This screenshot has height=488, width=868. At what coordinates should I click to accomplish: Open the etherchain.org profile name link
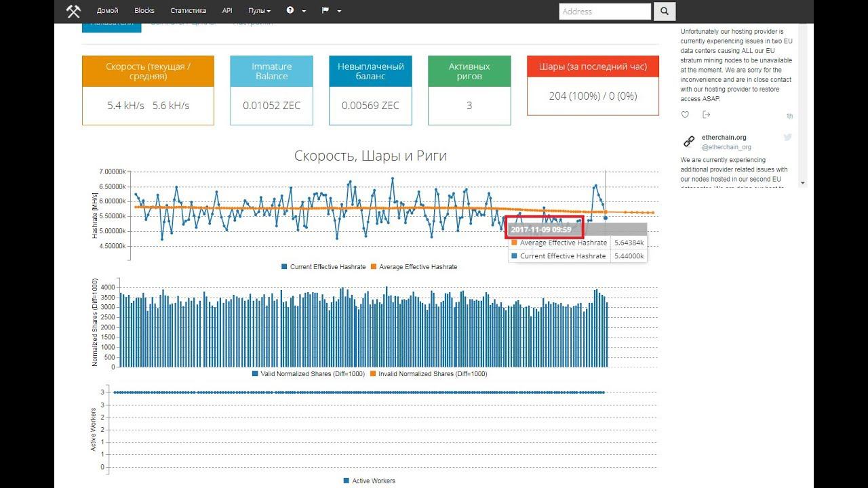724,137
